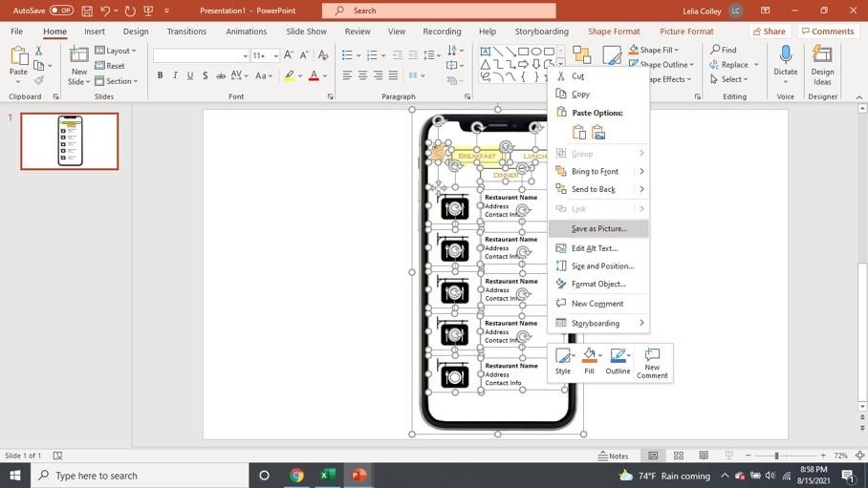Expand the Storyboarding submenu arrow
This screenshot has width=868, height=488.
641,323
